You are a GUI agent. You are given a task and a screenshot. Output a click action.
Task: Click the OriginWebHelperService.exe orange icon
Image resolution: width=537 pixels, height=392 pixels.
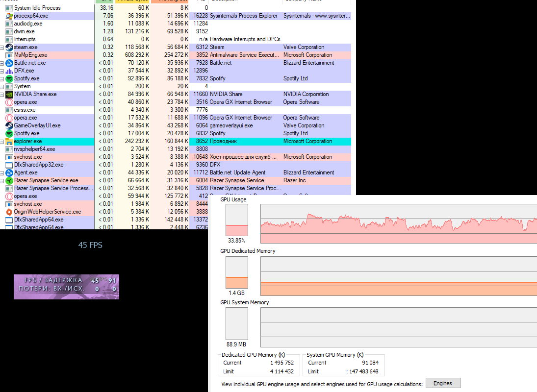click(9, 212)
